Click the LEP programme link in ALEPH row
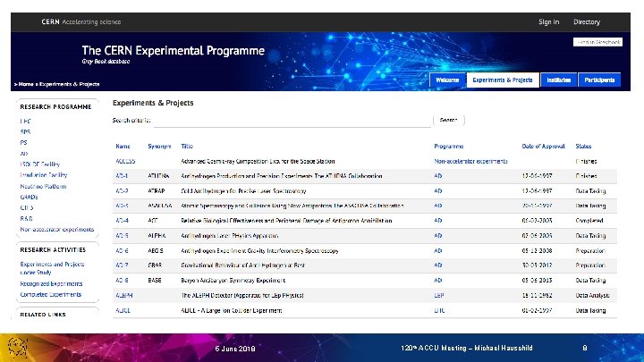The height and width of the screenshot is (362, 644). pos(439,295)
